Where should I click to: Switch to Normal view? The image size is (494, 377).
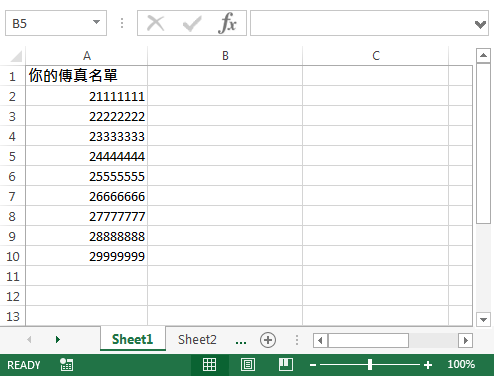pos(209,364)
